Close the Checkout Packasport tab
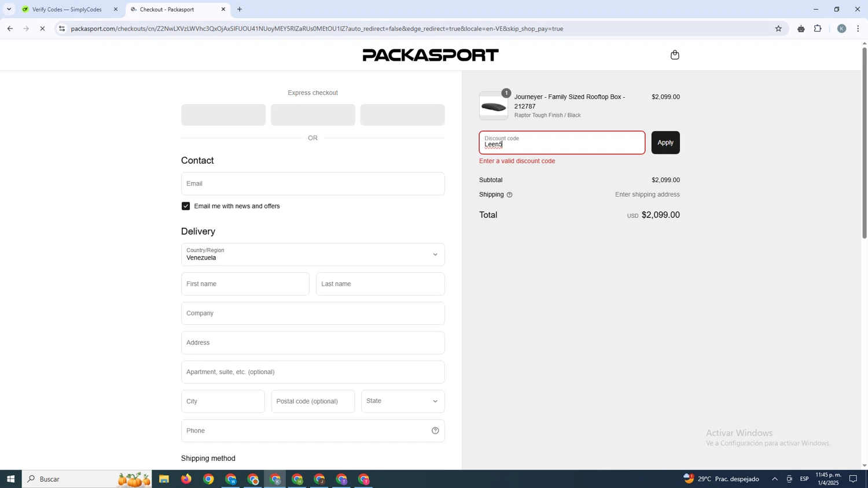 [x=223, y=9]
